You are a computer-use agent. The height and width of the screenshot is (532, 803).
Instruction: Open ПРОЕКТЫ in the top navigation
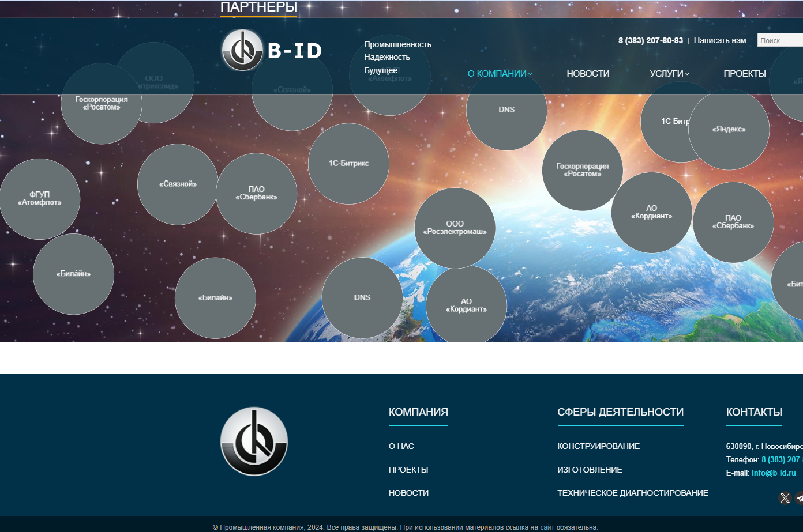(x=745, y=74)
